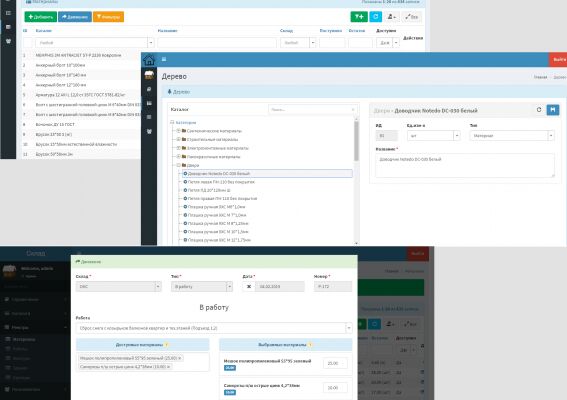This screenshot has width=567, height=400.
Task: Click the user avatar icon in Дерево sidebar
Action: click(149, 75)
